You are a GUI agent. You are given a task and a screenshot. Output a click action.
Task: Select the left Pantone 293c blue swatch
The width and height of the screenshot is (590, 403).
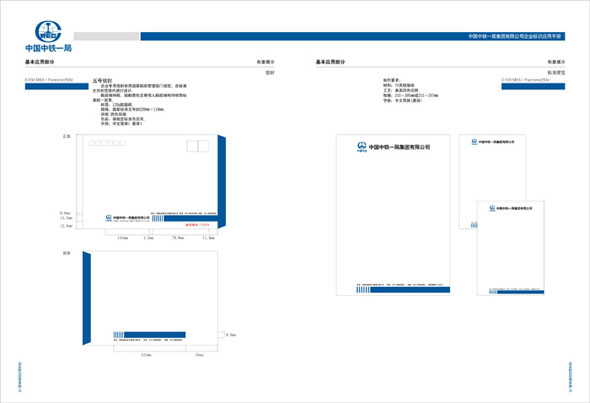(57, 87)
